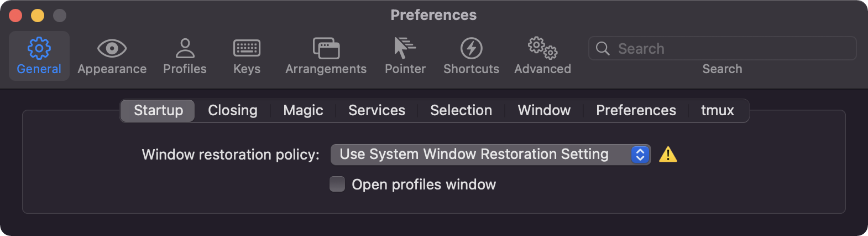
Task: Open the Magic tab
Action: click(303, 110)
